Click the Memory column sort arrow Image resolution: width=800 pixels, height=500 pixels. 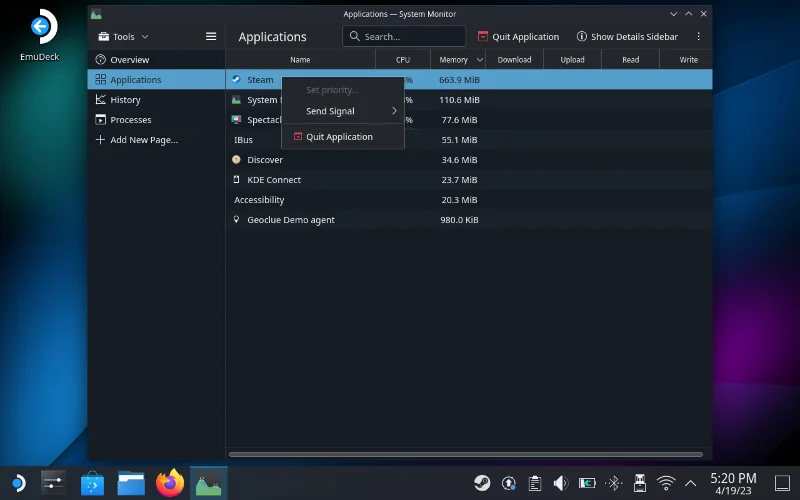pyautogui.click(x=480, y=60)
